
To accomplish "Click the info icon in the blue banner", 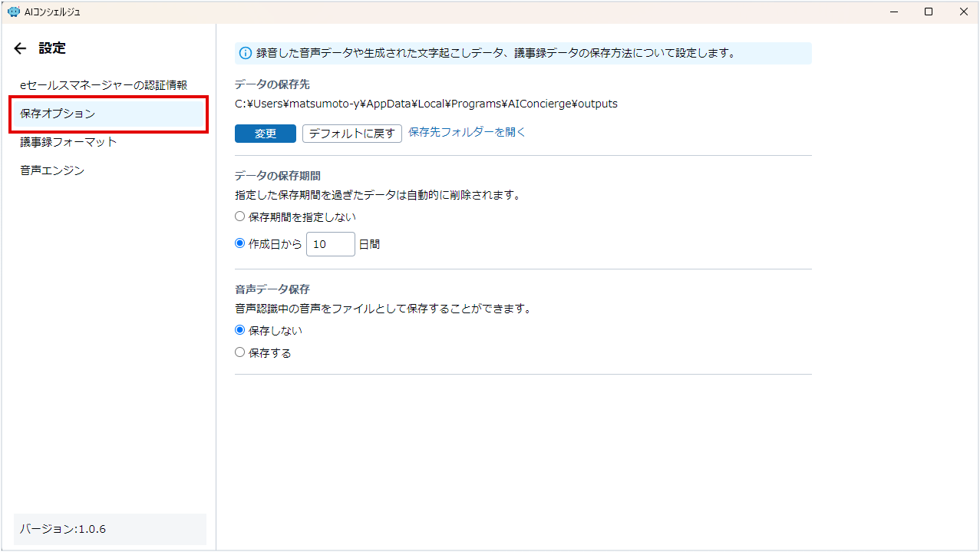I will pyautogui.click(x=246, y=53).
